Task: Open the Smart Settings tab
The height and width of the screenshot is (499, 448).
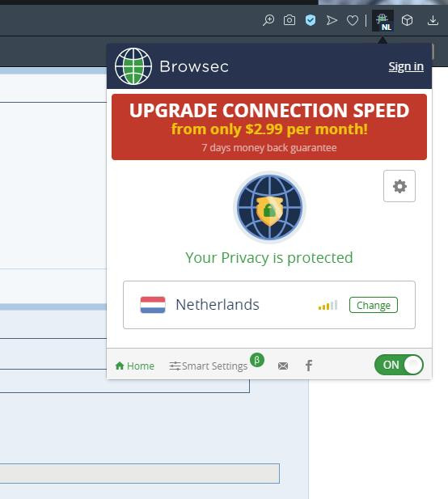Action: point(209,366)
